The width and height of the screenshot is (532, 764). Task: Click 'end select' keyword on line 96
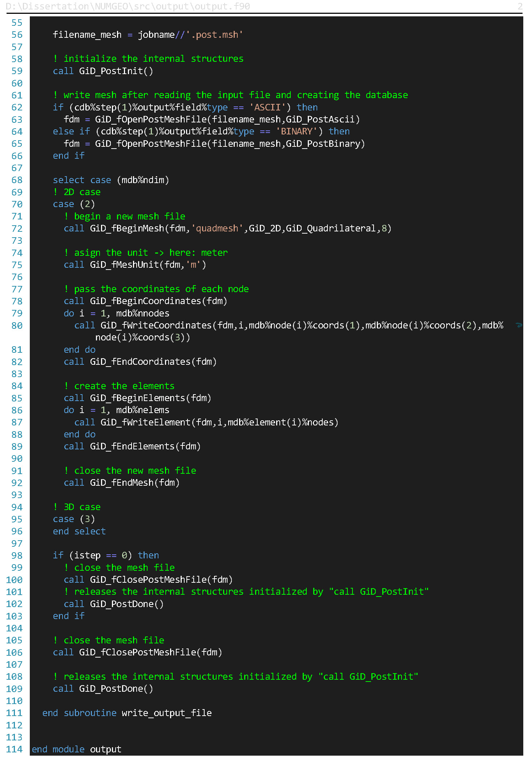(79, 531)
